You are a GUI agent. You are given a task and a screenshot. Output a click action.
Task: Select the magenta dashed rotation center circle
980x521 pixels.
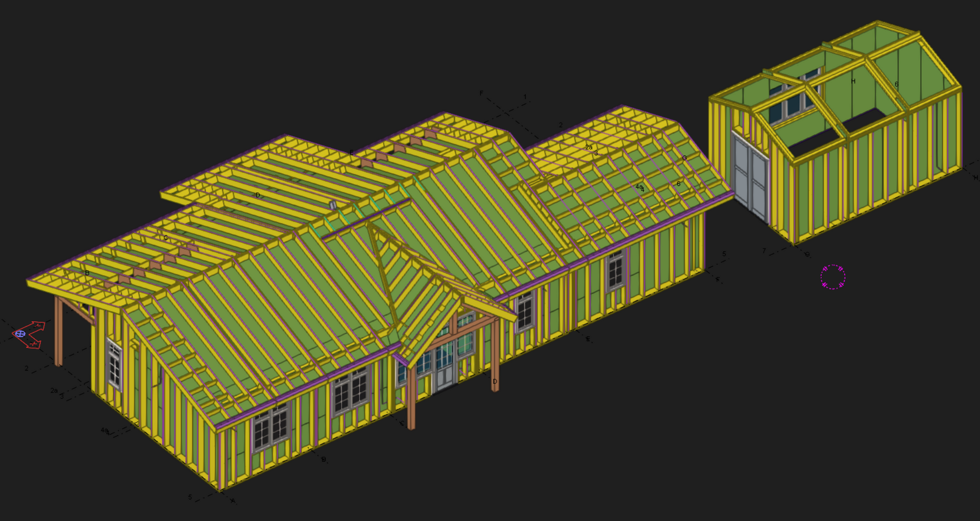tap(832, 277)
